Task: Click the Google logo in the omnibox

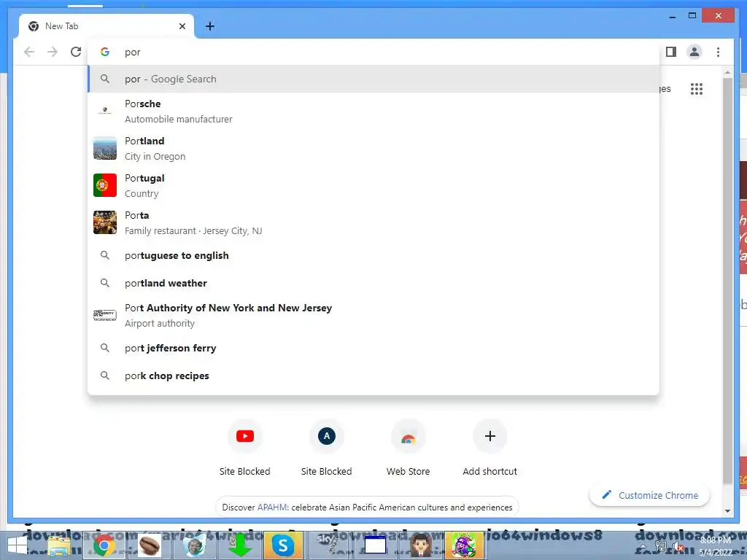Action: click(105, 52)
